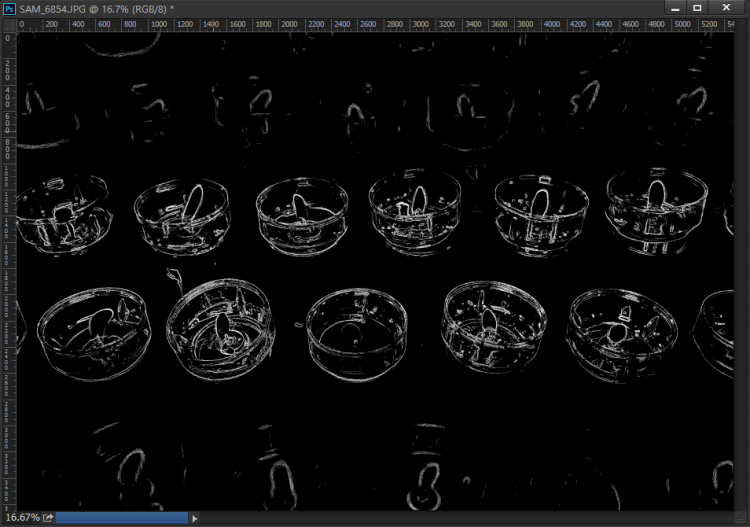The width and height of the screenshot is (750, 527).
Task: Click the title text SAM_6854.JPG @ 16.7% (RGB/8)
Action: 93,9
